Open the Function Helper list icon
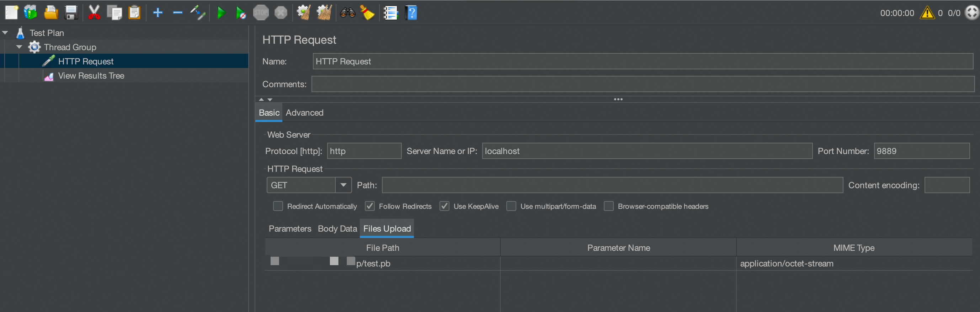The height and width of the screenshot is (312, 980). (x=391, y=12)
